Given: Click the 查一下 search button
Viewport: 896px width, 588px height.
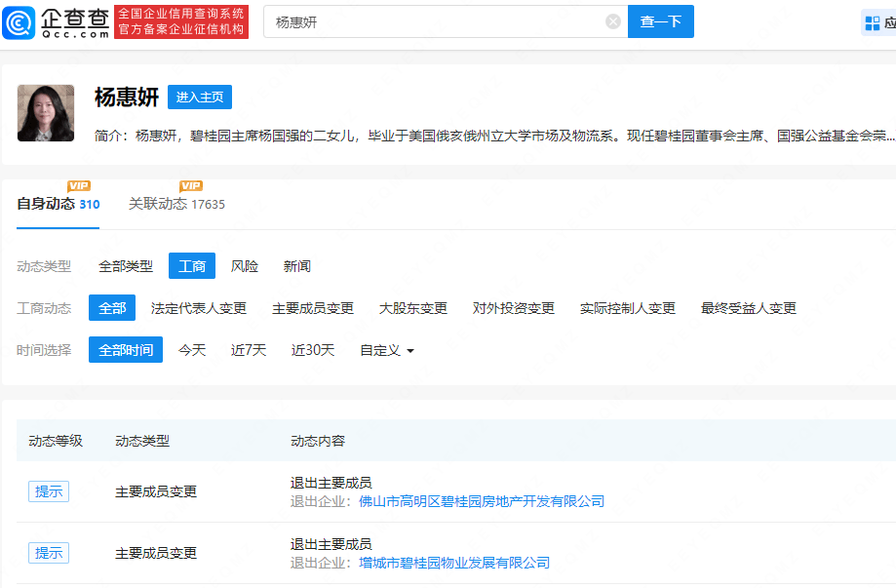Looking at the screenshot, I should tap(660, 21).
